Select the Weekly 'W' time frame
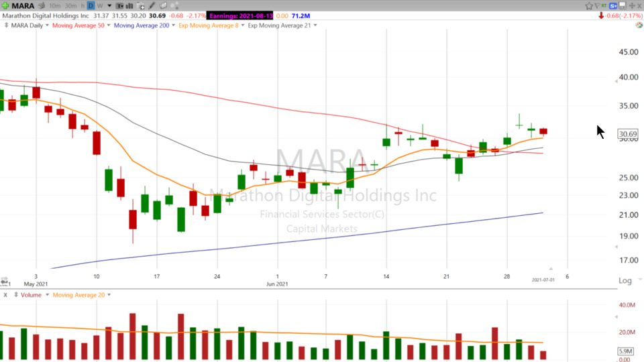The height and width of the screenshot is (362, 644). point(100,6)
